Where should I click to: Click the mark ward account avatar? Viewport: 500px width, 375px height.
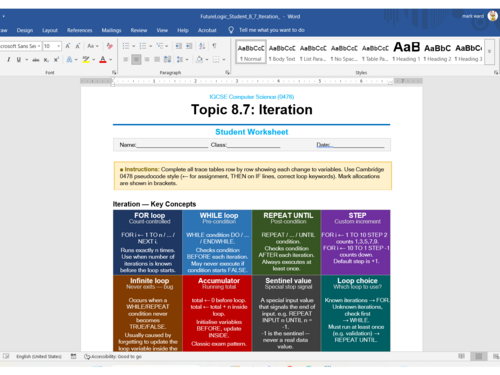[493, 16]
